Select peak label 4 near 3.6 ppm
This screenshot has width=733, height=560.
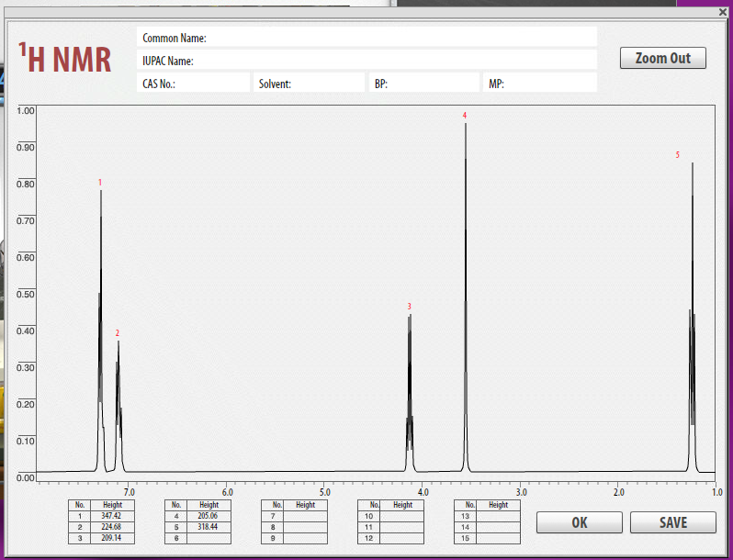click(465, 116)
